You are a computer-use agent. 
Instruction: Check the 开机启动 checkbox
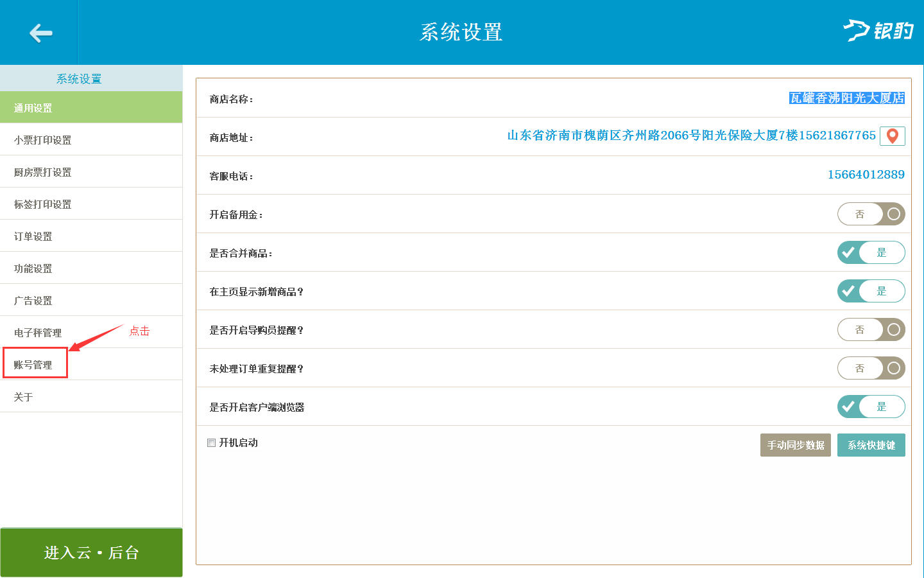click(x=211, y=443)
